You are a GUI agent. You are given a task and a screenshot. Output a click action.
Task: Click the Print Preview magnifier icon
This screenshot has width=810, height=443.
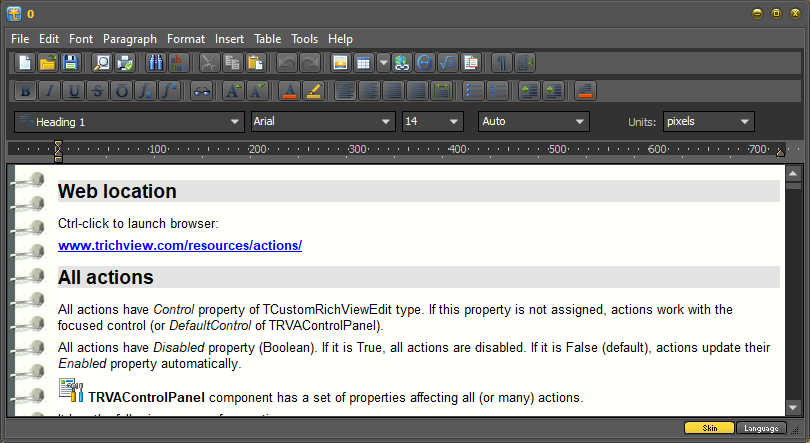(x=102, y=63)
